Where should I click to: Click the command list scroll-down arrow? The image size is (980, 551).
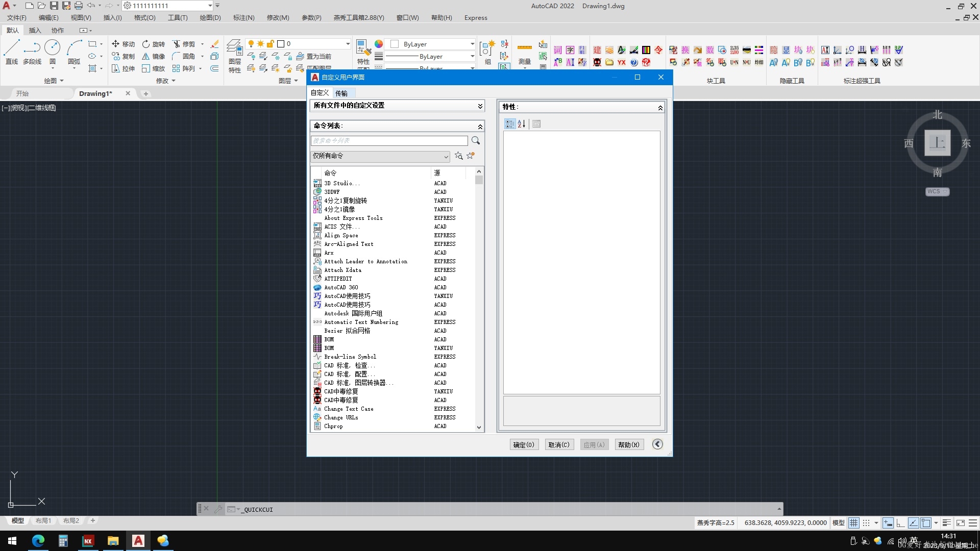479,428
